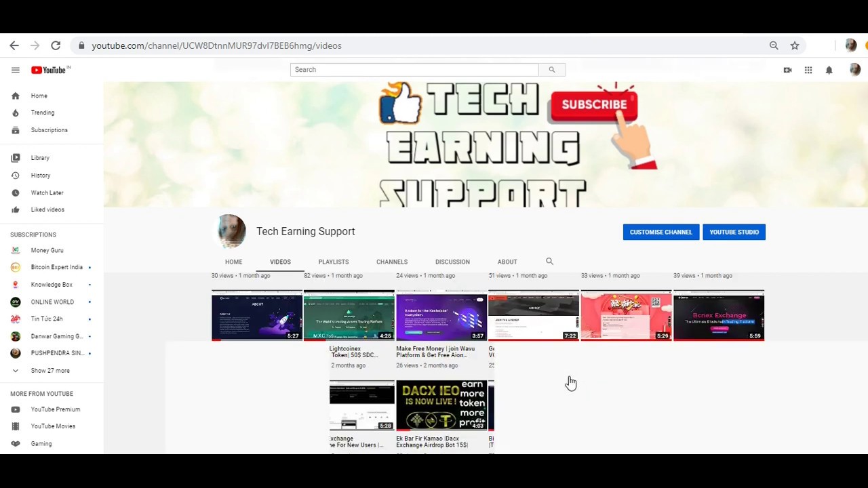This screenshot has height=488, width=868.
Task: Click the Danwar Gaming channel icon
Action: coord(16,336)
